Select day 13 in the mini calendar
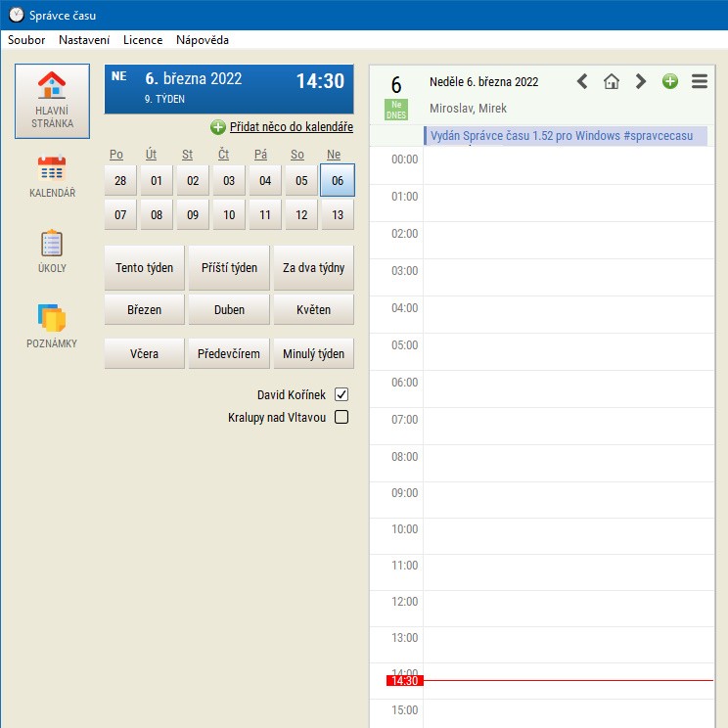This screenshot has width=728, height=728. tap(338, 214)
